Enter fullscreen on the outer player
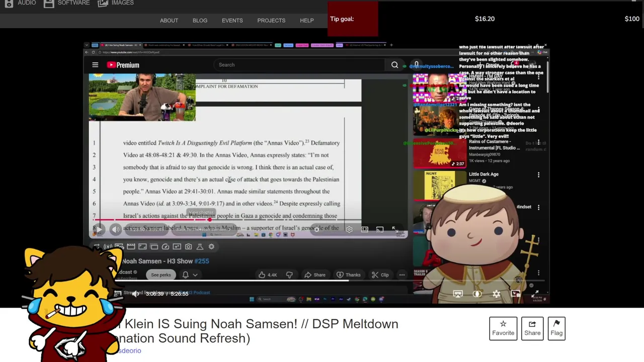 535,294
